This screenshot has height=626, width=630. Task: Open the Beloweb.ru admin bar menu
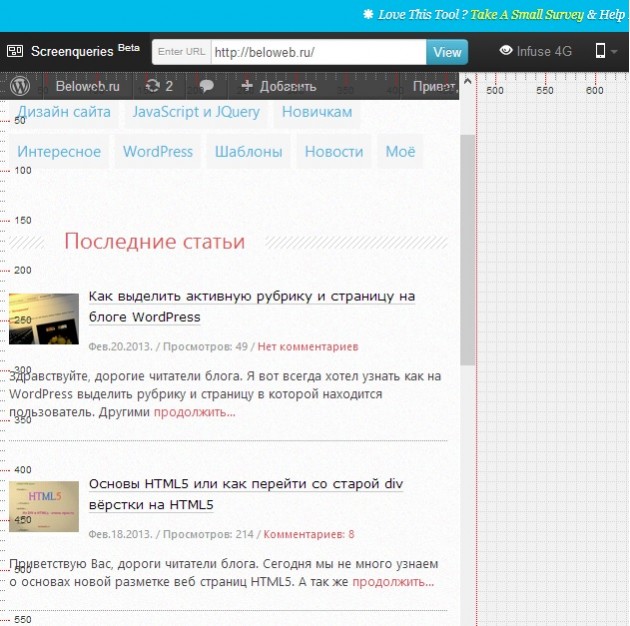click(x=86, y=86)
